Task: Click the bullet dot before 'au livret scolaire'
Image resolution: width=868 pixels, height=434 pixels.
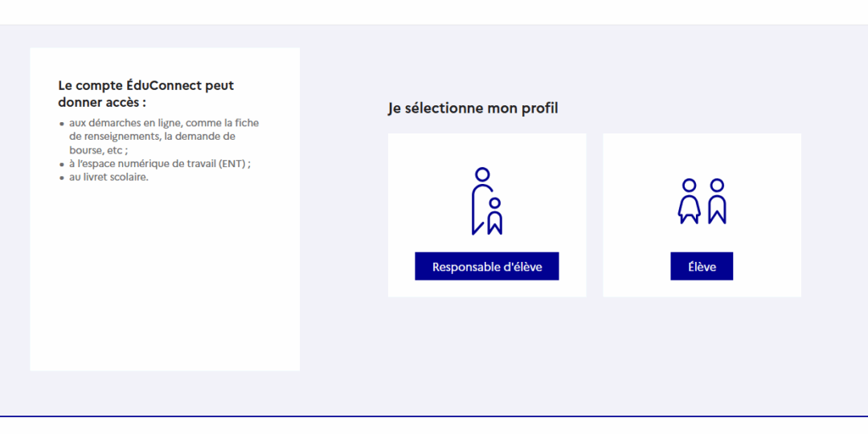Action: [62, 178]
